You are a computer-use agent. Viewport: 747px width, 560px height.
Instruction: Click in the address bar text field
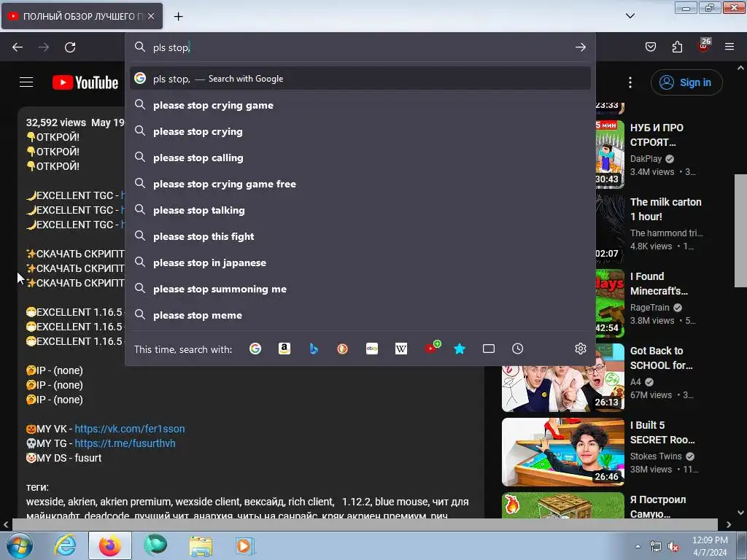(360, 47)
